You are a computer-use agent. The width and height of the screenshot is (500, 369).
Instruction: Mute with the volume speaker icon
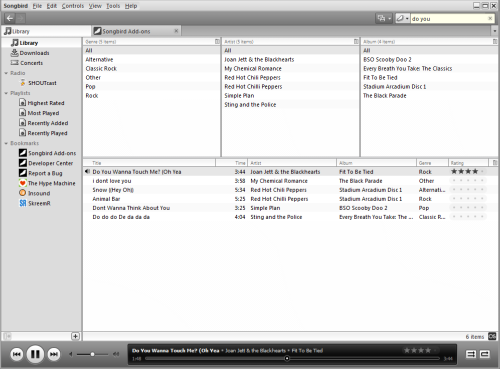click(x=71, y=354)
